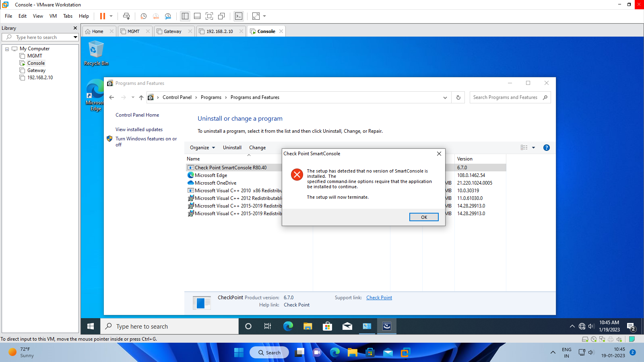Toggle the thumbnail bar view icon
The width and height of the screenshot is (644, 362).
click(x=197, y=16)
